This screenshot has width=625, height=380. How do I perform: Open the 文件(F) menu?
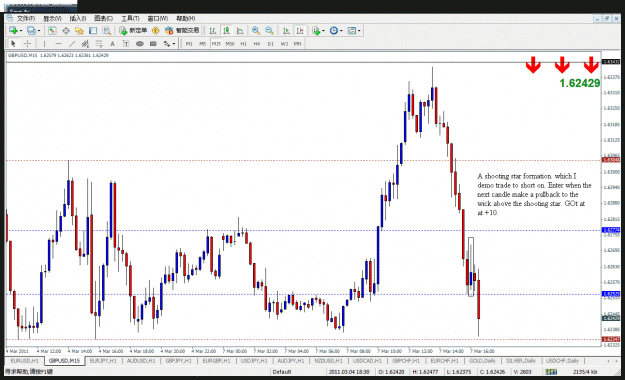[26, 18]
